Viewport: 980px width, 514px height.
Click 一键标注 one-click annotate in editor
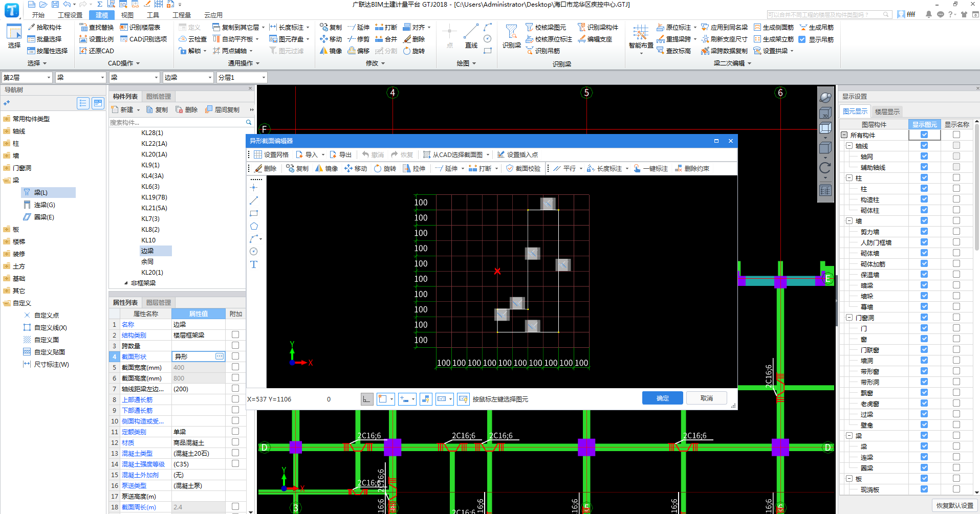(650, 168)
